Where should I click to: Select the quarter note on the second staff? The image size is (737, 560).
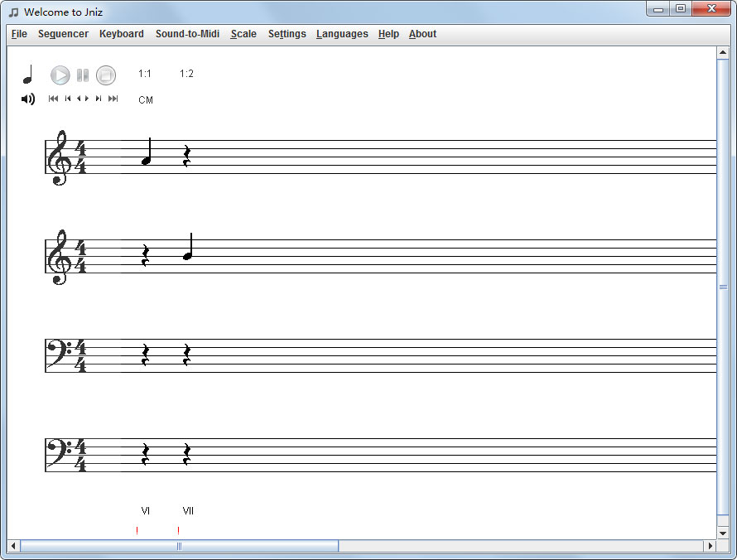(x=188, y=247)
